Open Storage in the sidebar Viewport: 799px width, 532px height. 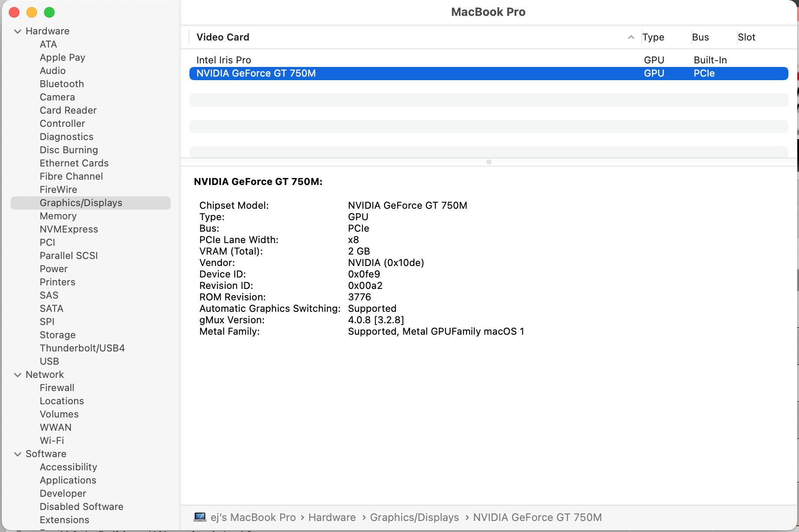58,335
